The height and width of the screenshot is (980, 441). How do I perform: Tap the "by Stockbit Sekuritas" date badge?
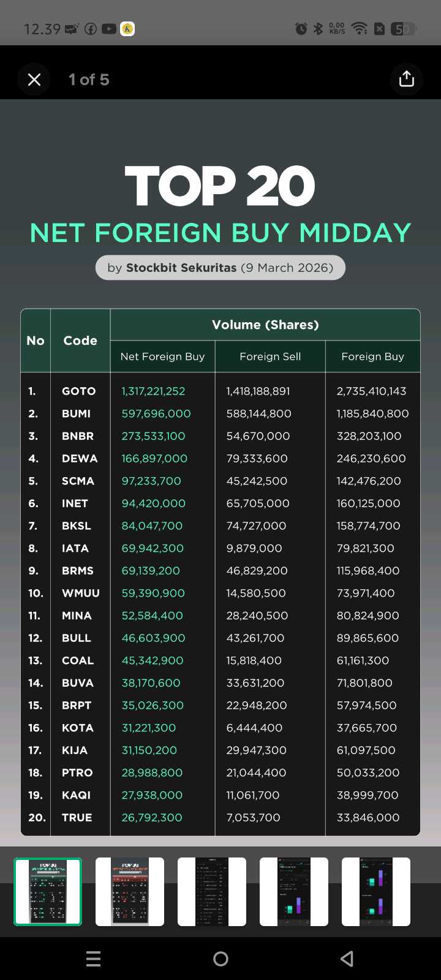pos(221,268)
